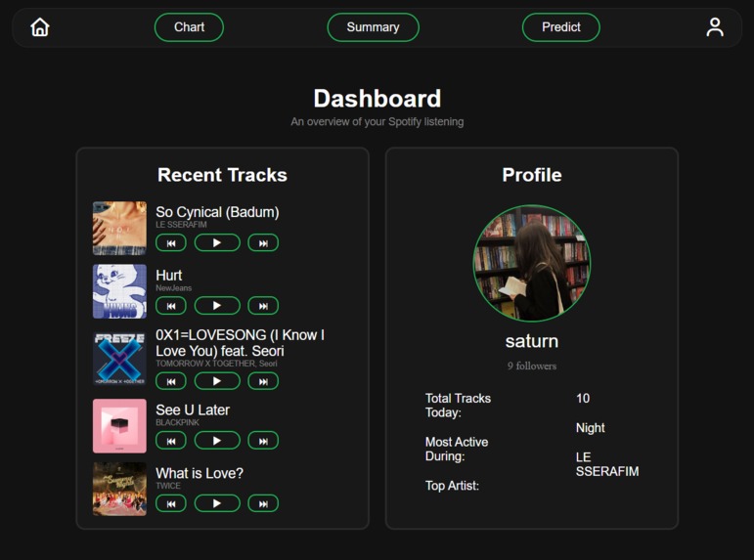Click artist name 'TWICE'
754x560 pixels.
(168, 486)
